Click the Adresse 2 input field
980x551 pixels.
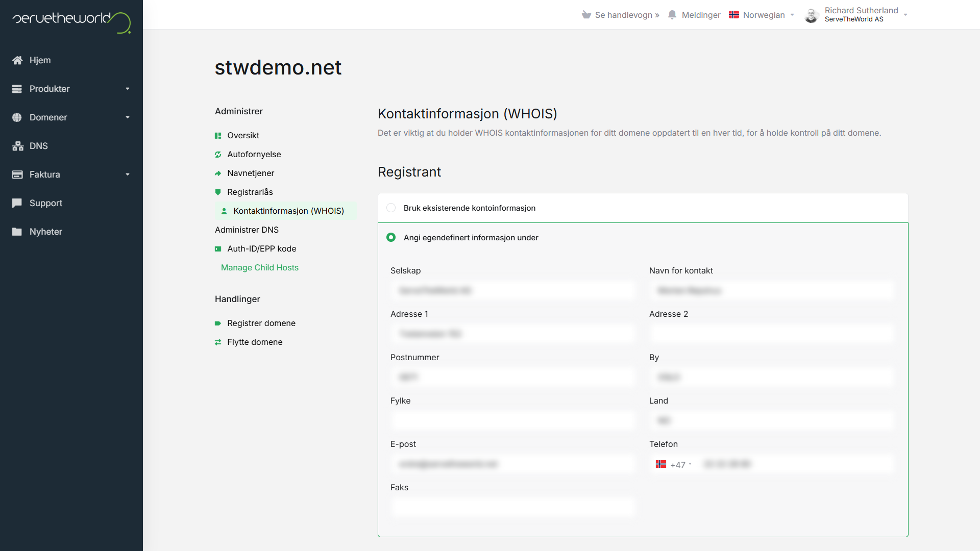pos(772,334)
